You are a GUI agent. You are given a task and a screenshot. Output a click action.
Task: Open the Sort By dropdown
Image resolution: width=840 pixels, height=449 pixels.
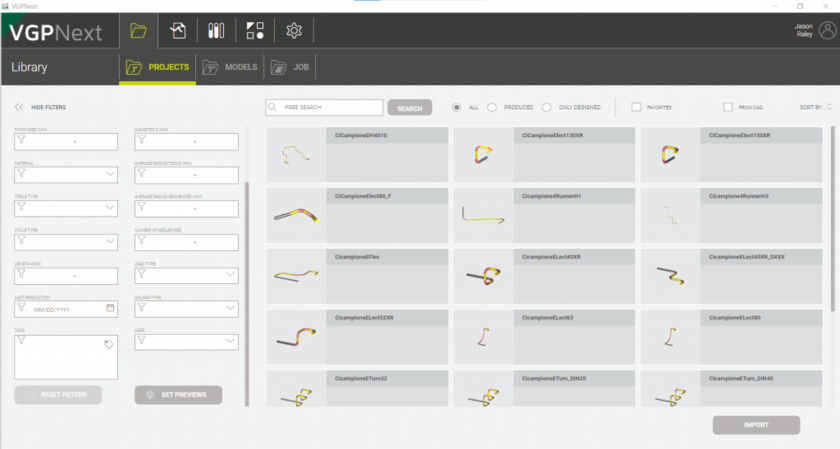click(814, 107)
